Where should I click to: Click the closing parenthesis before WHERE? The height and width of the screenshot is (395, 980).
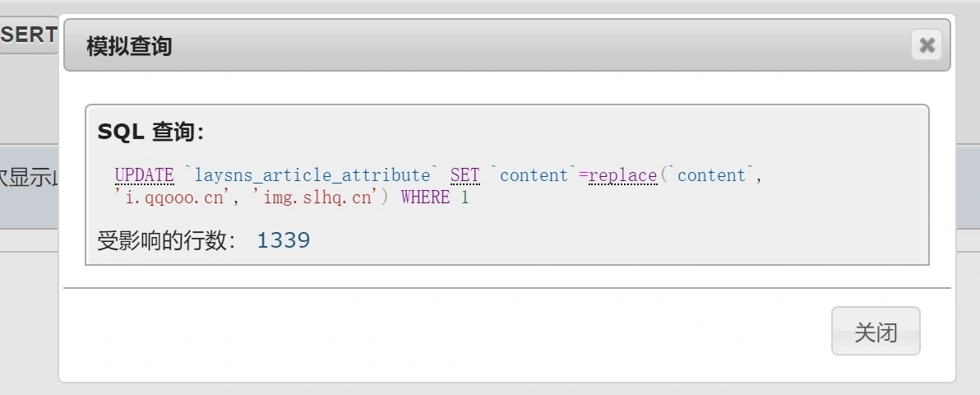[383, 197]
